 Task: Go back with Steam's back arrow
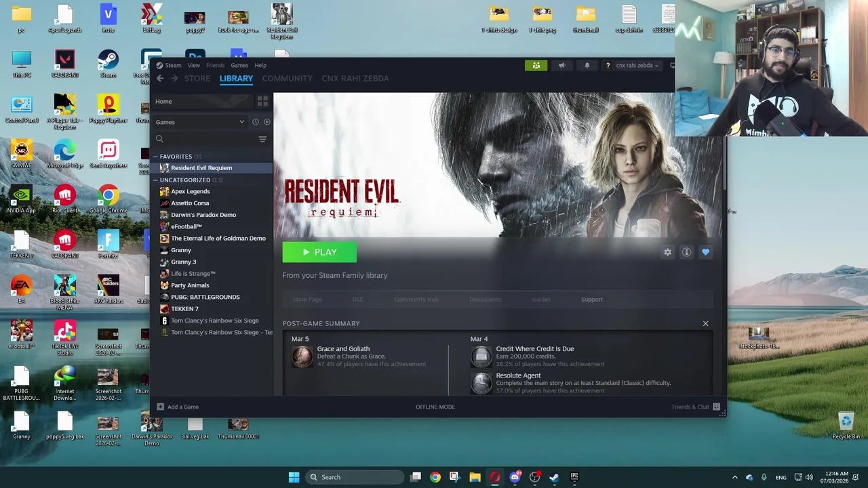click(160, 79)
